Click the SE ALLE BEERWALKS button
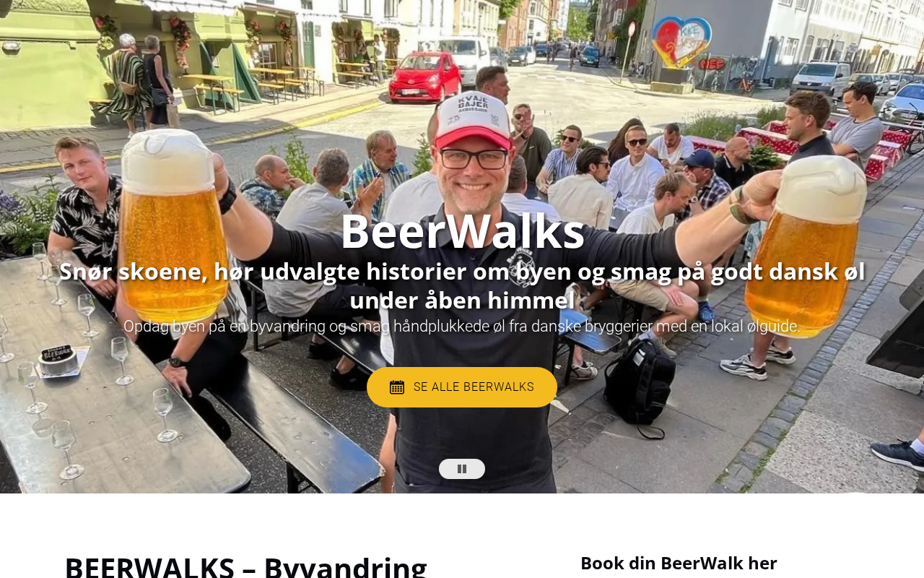 [x=462, y=387]
